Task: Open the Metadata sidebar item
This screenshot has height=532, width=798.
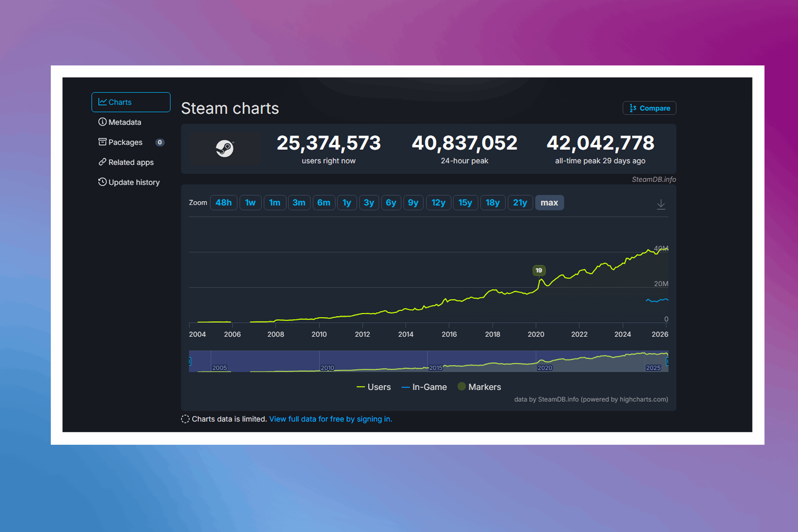Action: (x=124, y=122)
